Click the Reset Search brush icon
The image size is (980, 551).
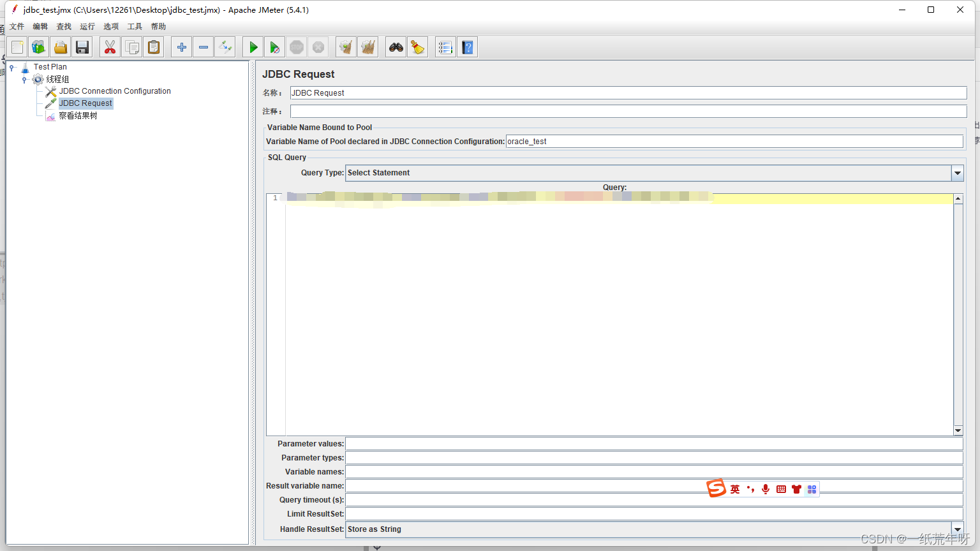(x=418, y=47)
